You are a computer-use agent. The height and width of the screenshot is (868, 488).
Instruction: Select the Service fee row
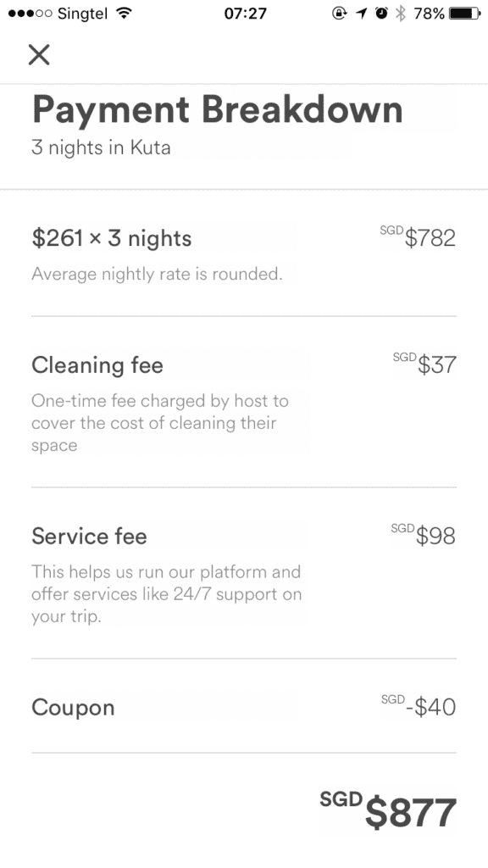tap(244, 574)
